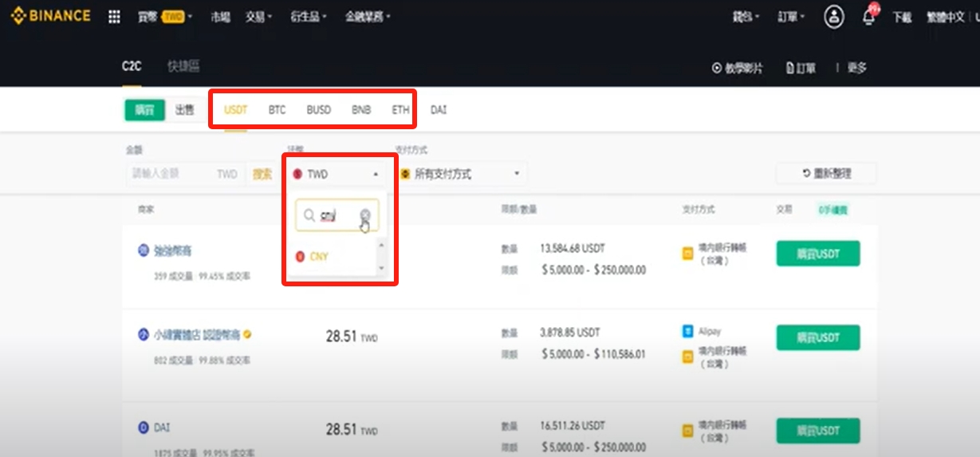The width and height of the screenshot is (980, 457).
Task: Click the Alipay payment icon
Action: pyautogui.click(x=687, y=331)
